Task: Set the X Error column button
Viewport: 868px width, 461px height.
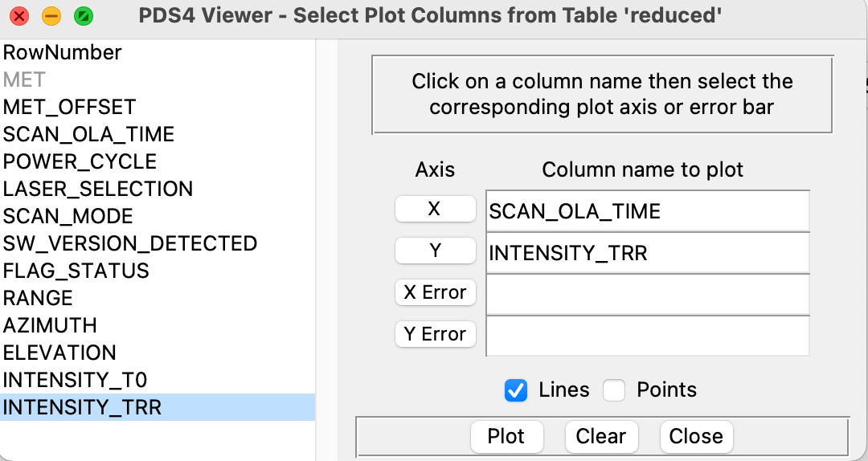Action: [435, 292]
